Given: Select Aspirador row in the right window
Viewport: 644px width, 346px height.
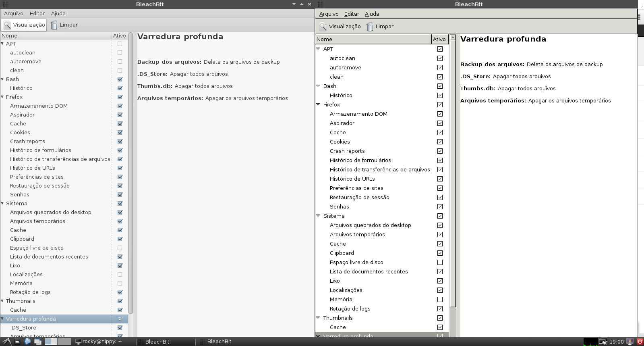Looking at the screenshot, I should 382,123.
